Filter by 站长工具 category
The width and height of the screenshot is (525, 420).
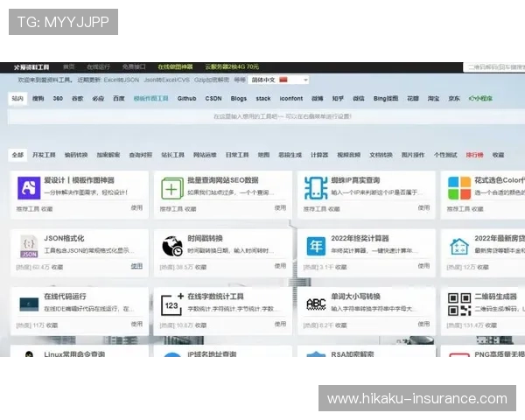click(172, 155)
